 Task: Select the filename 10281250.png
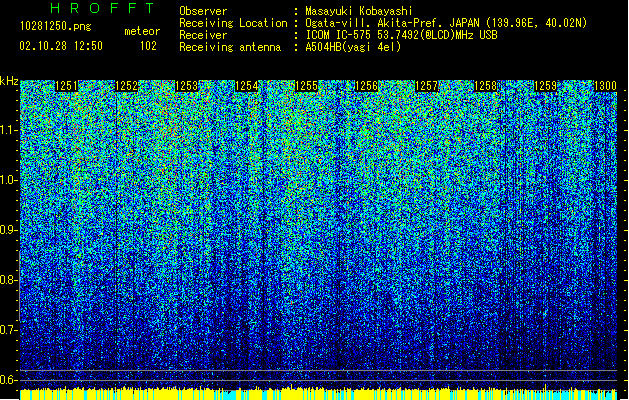(56, 26)
